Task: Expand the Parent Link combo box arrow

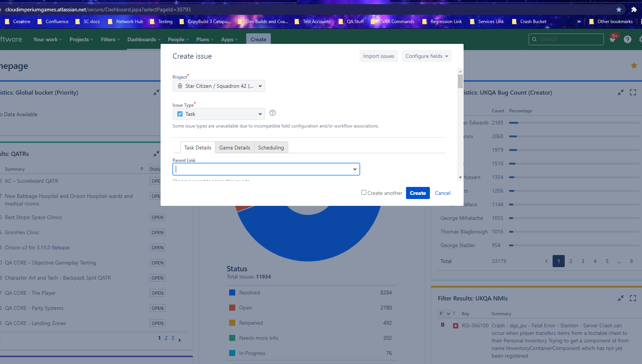Action: coord(355,169)
